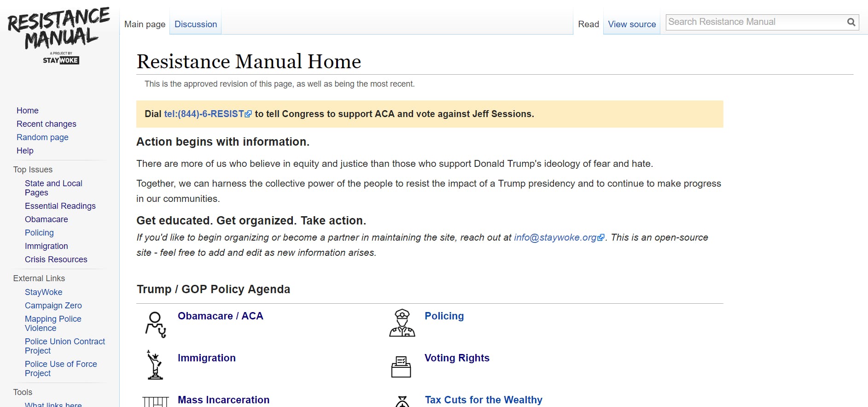Click the money bag tax cuts icon
868x407 pixels.
(x=402, y=401)
